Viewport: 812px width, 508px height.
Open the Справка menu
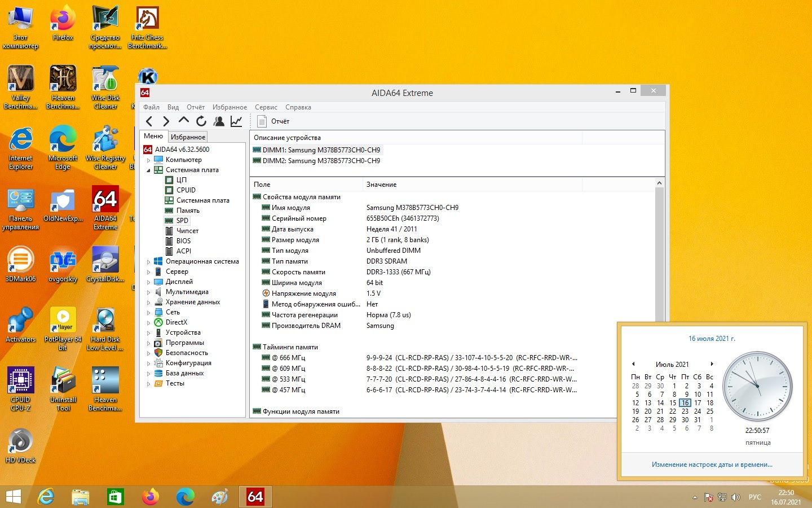pyautogui.click(x=298, y=107)
